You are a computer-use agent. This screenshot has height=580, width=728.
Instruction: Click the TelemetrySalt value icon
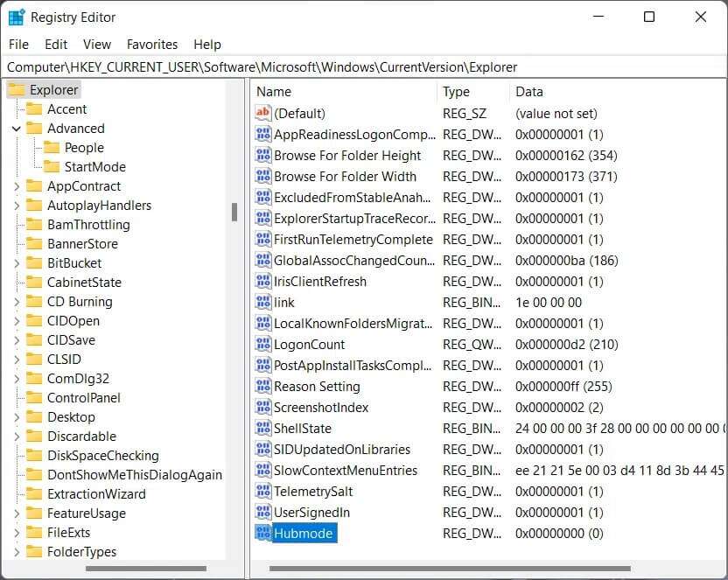pyautogui.click(x=262, y=491)
